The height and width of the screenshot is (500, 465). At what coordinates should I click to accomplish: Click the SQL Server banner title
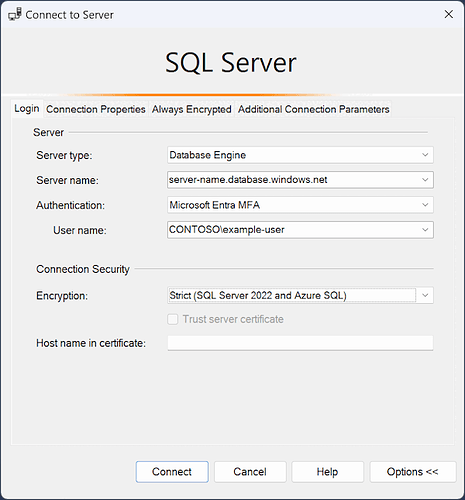pyautogui.click(x=231, y=62)
